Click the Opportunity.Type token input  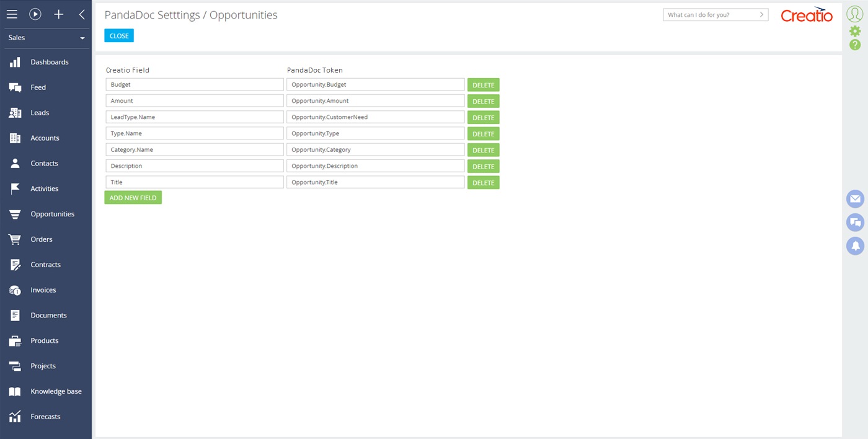pyautogui.click(x=376, y=133)
